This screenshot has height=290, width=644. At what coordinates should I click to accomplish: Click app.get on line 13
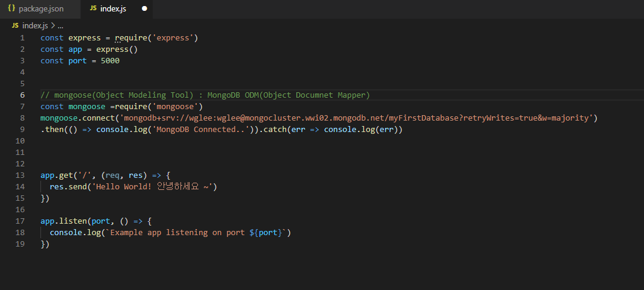point(56,175)
